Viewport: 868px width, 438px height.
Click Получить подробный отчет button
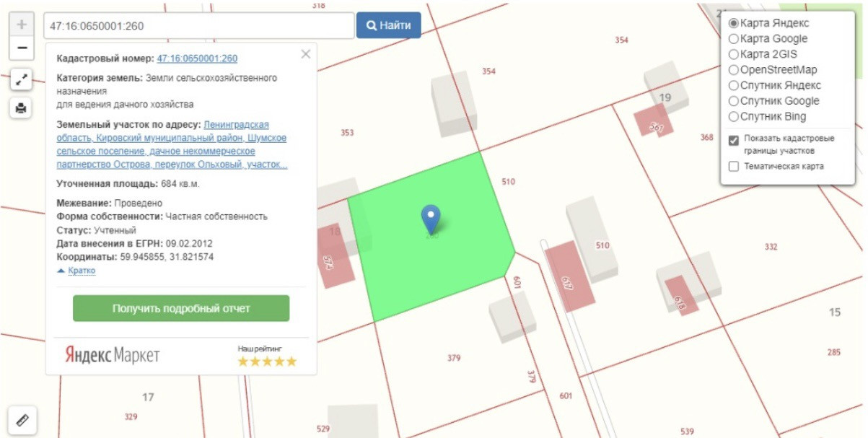click(181, 308)
